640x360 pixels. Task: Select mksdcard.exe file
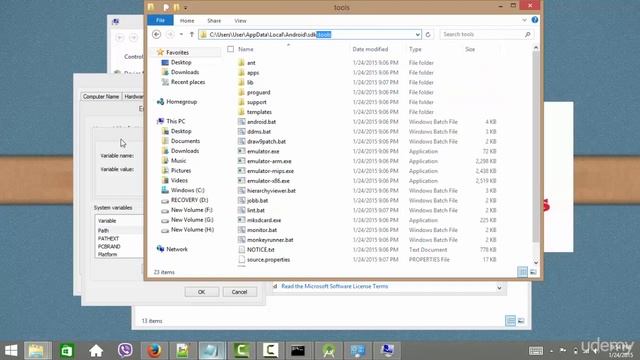(x=264, y=220)
